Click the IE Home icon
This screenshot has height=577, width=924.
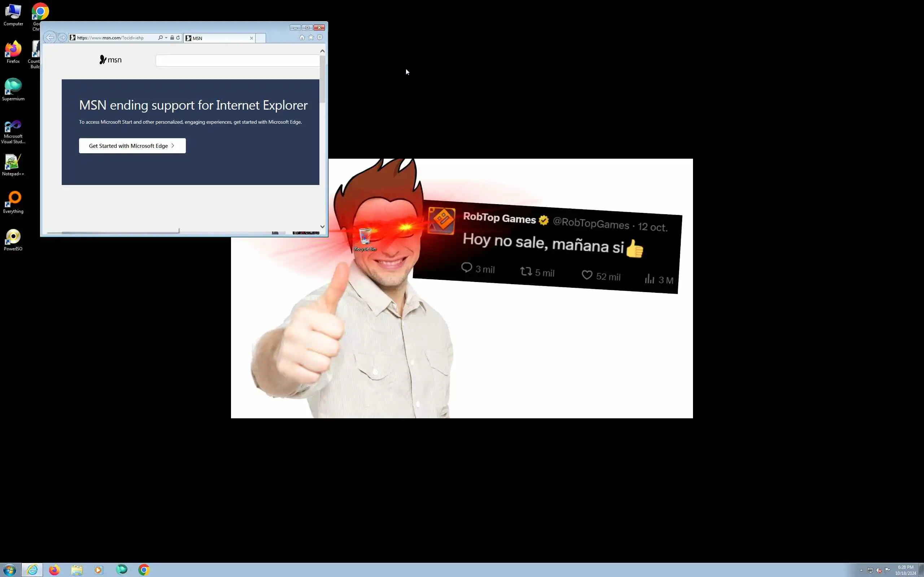(302, 38)
